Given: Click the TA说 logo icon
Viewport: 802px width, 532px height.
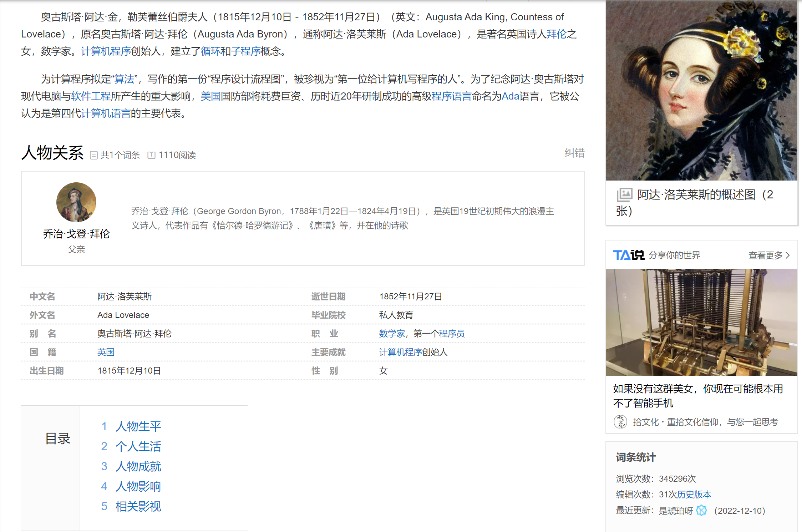Looking at the screenshot, I should click(628, 255).
